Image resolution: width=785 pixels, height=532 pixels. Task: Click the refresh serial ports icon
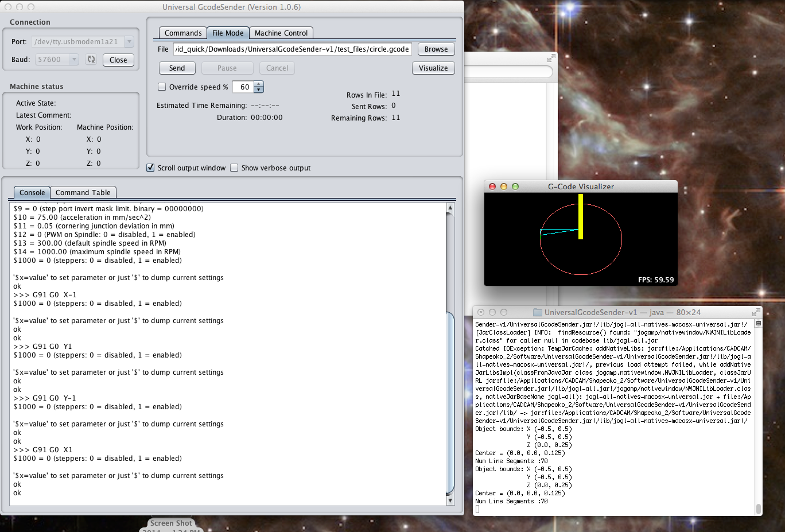coord(91,60)
